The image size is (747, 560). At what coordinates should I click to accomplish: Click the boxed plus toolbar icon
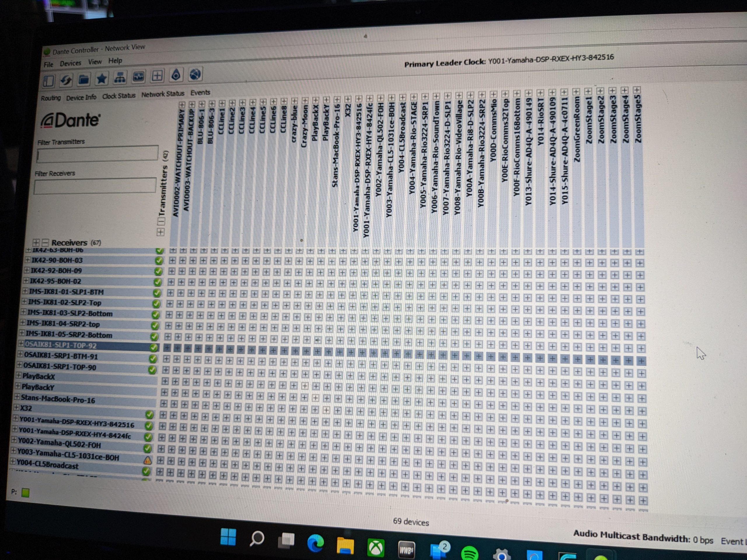click(x=157, y=76)
